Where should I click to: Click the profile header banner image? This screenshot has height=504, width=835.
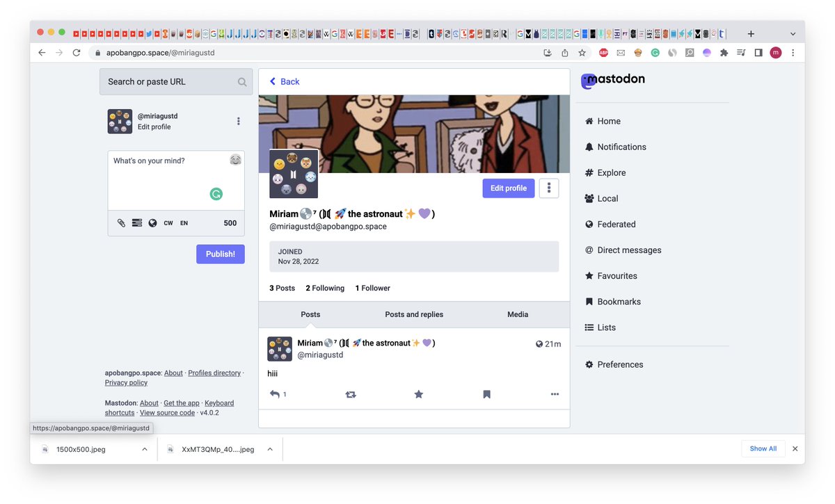click(x=414, y=133)
